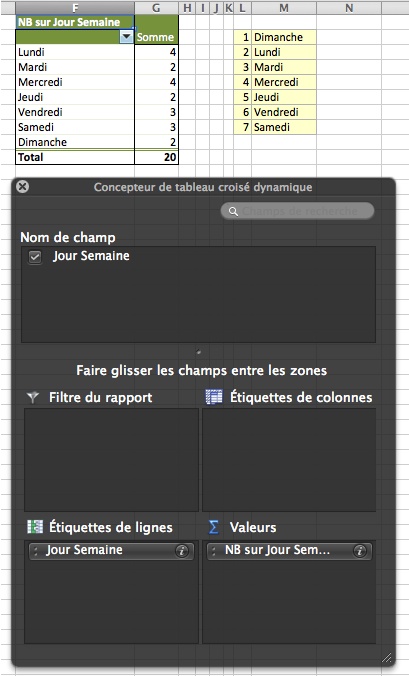Click the Étiquettes de lignes icon

[35, 527]
